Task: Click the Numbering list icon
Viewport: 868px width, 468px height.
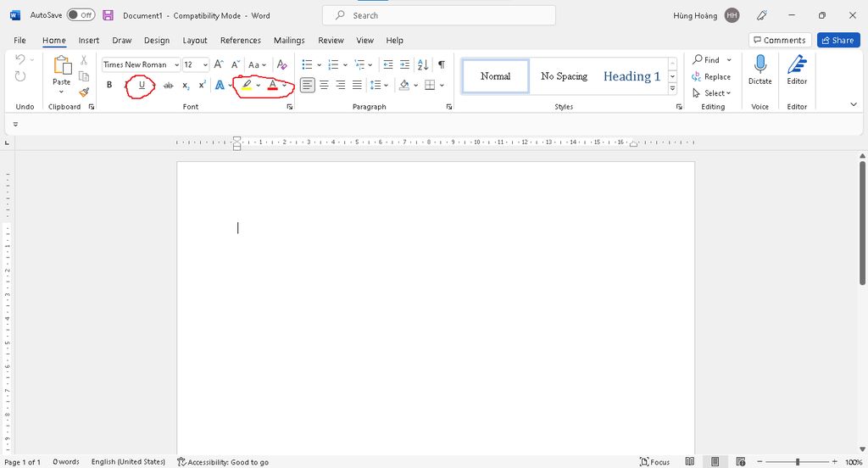Action: click(333, 64)
